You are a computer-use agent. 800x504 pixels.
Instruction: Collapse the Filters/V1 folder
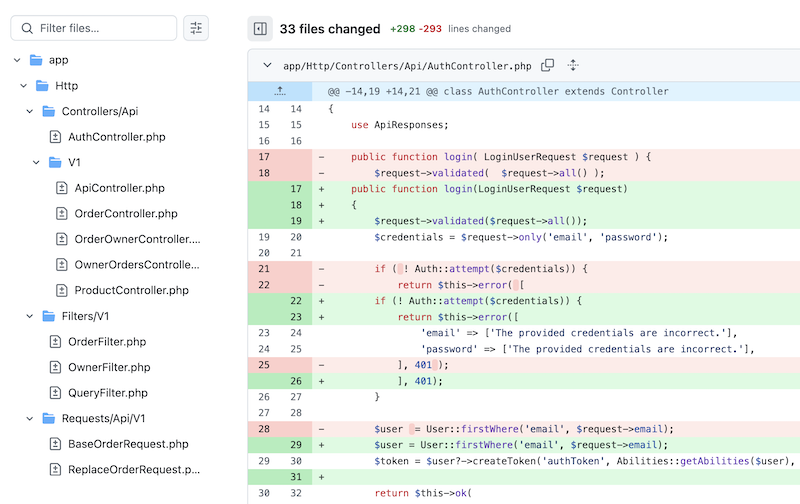click(30, 316)
